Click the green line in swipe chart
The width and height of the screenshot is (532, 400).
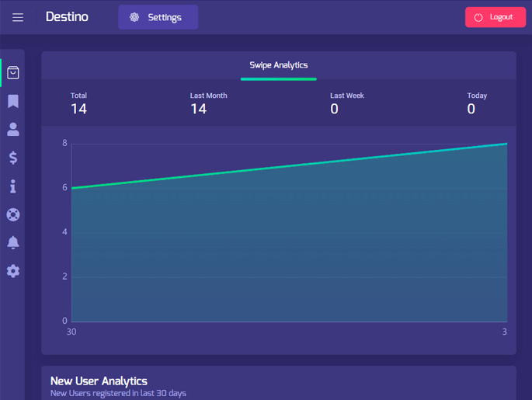(289, 165)
